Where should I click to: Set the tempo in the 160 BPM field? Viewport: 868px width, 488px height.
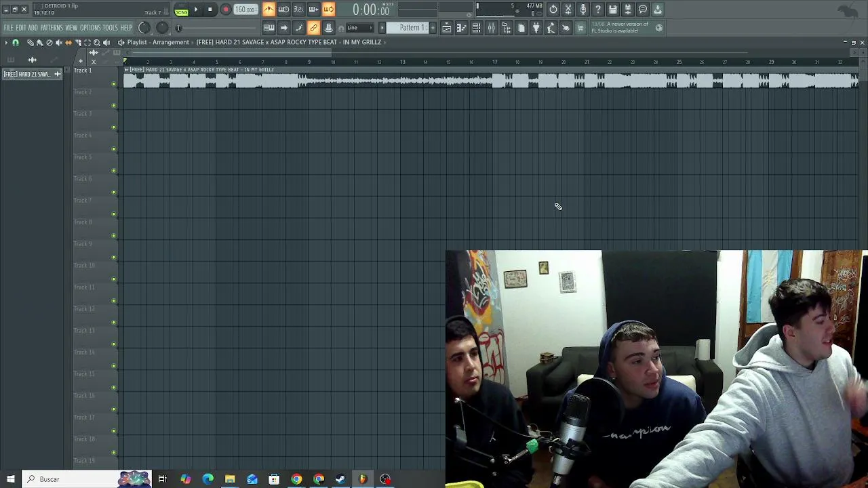(245, 9)
